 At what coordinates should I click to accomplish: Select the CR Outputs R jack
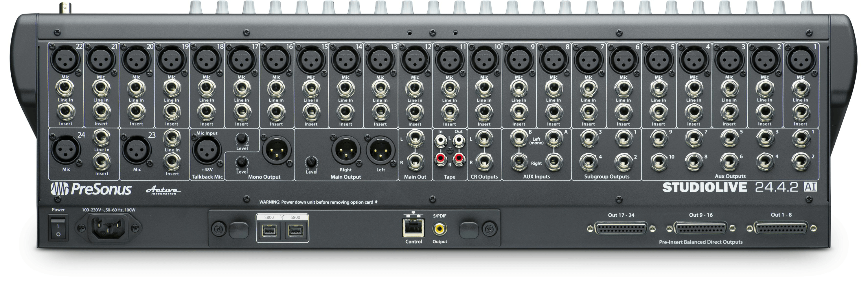pyautogui.click(x=484, y=162)
